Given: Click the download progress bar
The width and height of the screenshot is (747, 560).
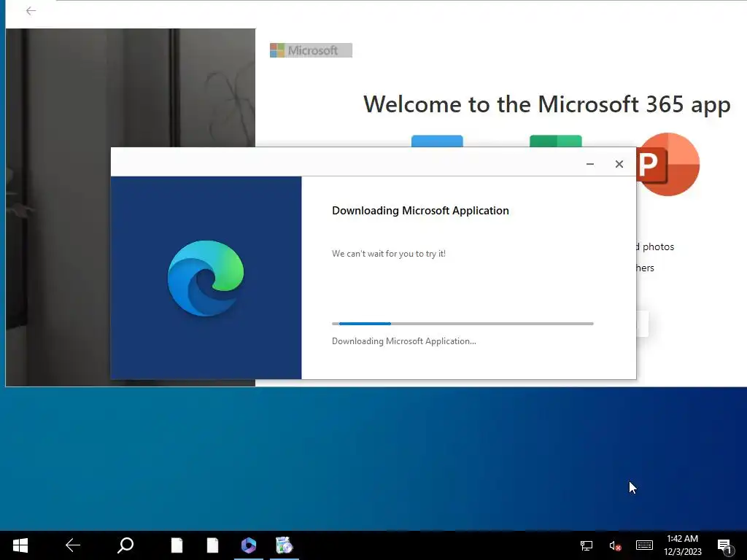Looking at the screenshot, I should (462, 324).
